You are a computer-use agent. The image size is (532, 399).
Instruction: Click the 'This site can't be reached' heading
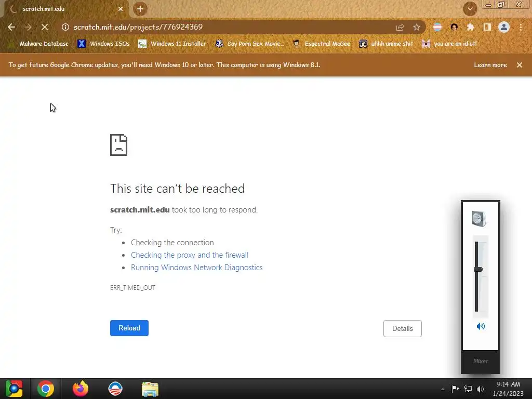tap(178, 188)
